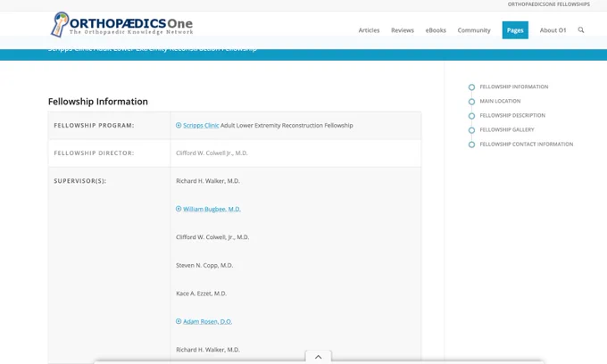Follow the OrthopaedicsOne Fellowships top link
607x364 pixels.
[549, 4]
